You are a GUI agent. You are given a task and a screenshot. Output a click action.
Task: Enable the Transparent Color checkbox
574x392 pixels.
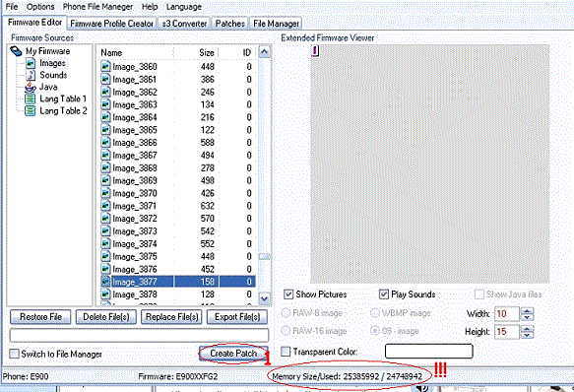click(286, 352)
